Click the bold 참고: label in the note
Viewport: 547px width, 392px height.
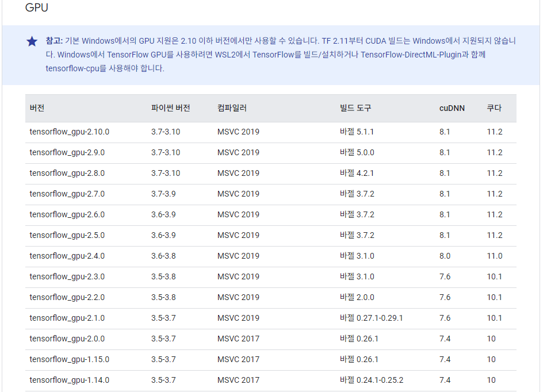click(x=54, y=41)
